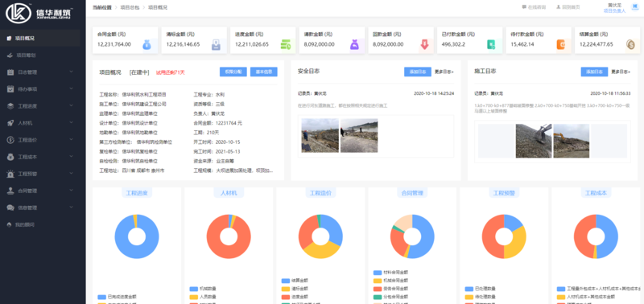Click the 待付款金额 orange wallet icon
This screenshot has height=304, width=644.
point(561,45)
